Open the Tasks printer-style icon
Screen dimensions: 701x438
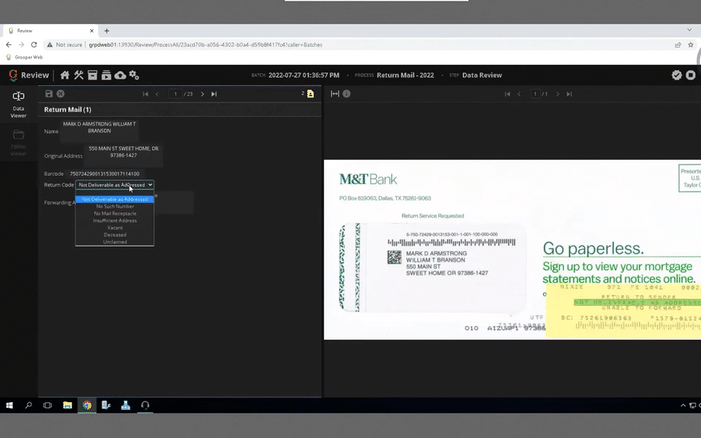point(106,75)
